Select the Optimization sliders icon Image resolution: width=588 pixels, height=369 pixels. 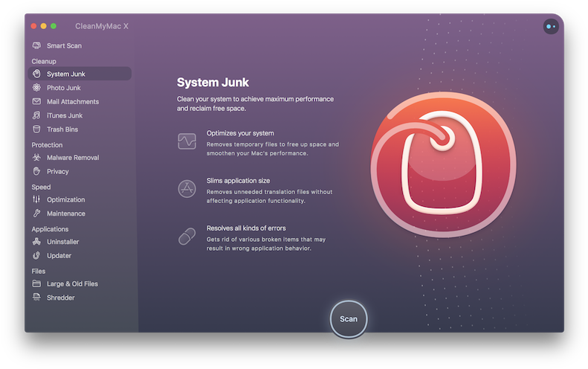tap(36, 200)
